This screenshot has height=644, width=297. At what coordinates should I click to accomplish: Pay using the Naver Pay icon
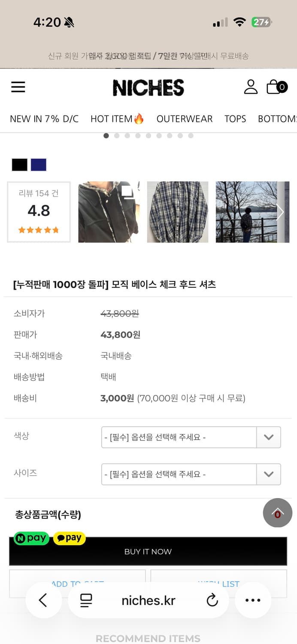point(31,538)
